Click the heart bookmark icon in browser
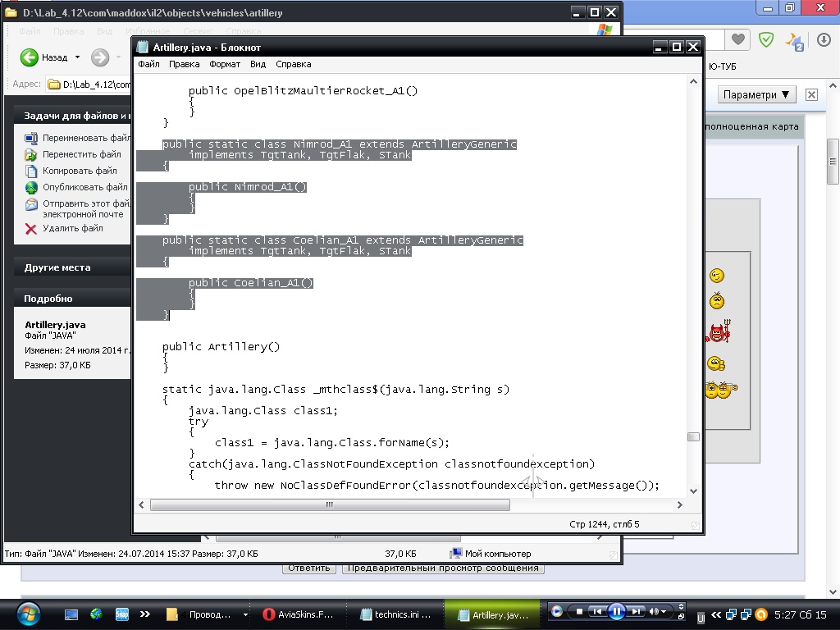Screen dimensions: 840x630 point(738,39)
